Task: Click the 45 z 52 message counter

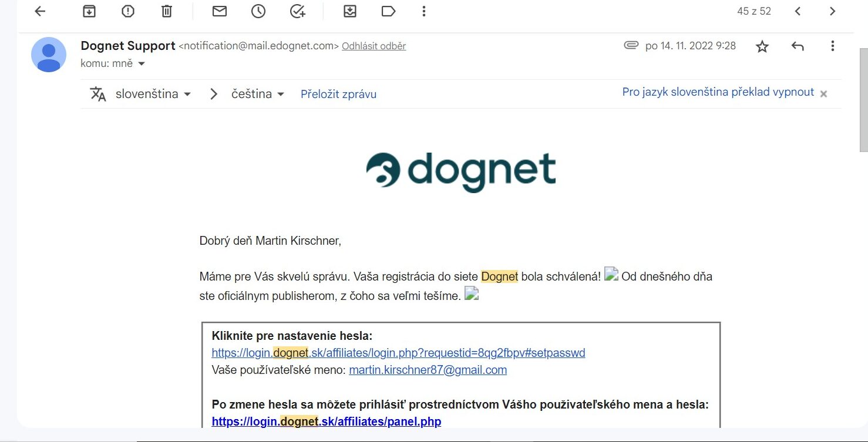Action: (754, 11)
